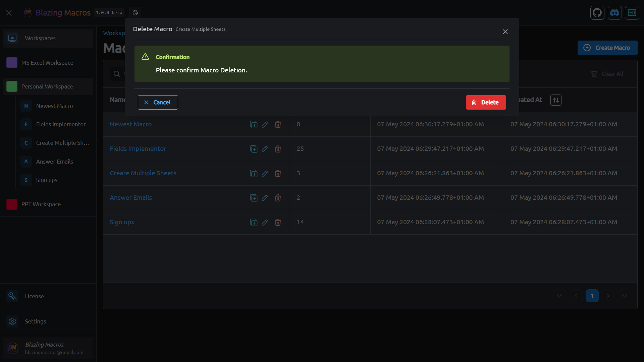Go to the previous page
The image size is (644, 362).
coord(576,296)
